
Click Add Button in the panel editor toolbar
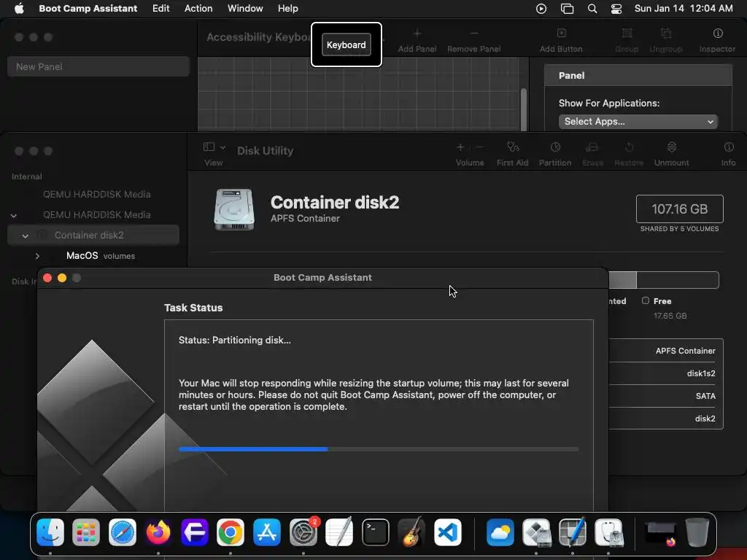[561, 41]
